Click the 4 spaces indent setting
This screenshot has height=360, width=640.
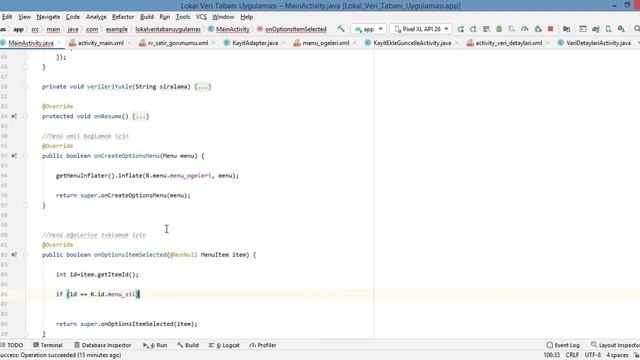[617, 355]
